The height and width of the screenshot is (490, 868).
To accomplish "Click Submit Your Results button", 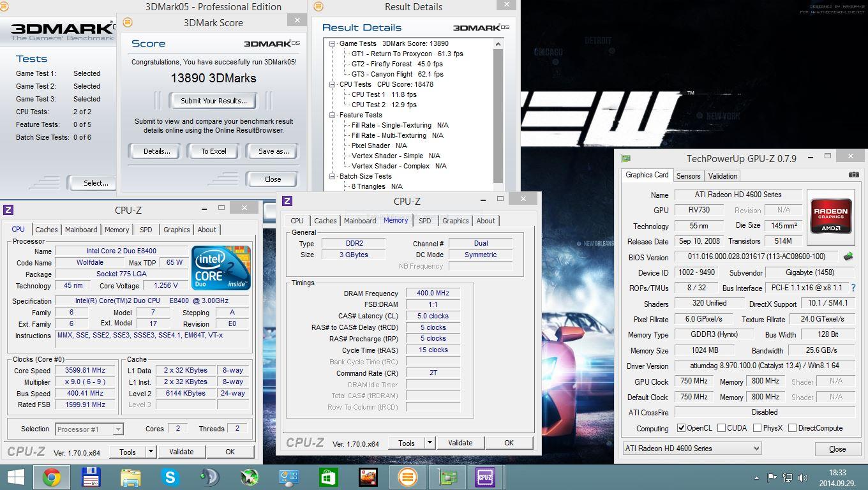I will (213, 100).
